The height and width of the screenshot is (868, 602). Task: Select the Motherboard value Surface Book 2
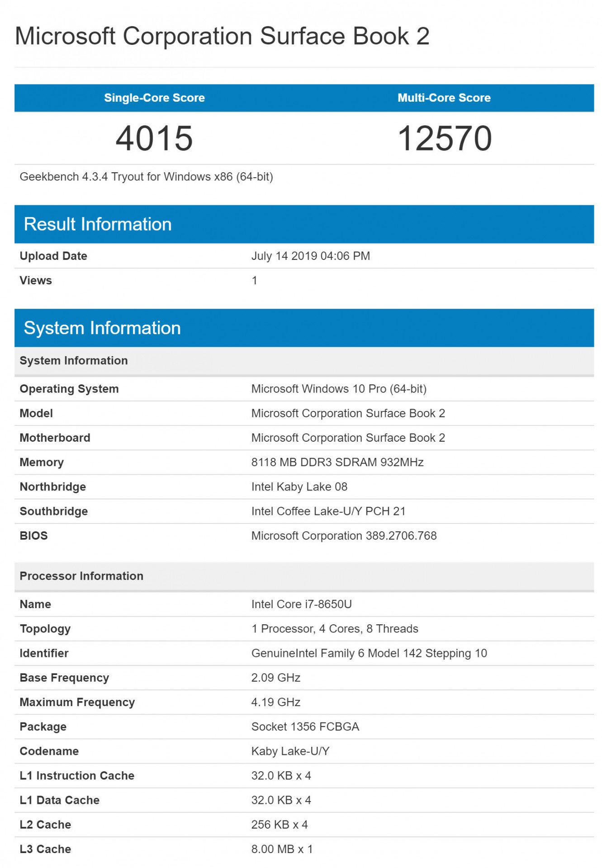tap(348, 438)
